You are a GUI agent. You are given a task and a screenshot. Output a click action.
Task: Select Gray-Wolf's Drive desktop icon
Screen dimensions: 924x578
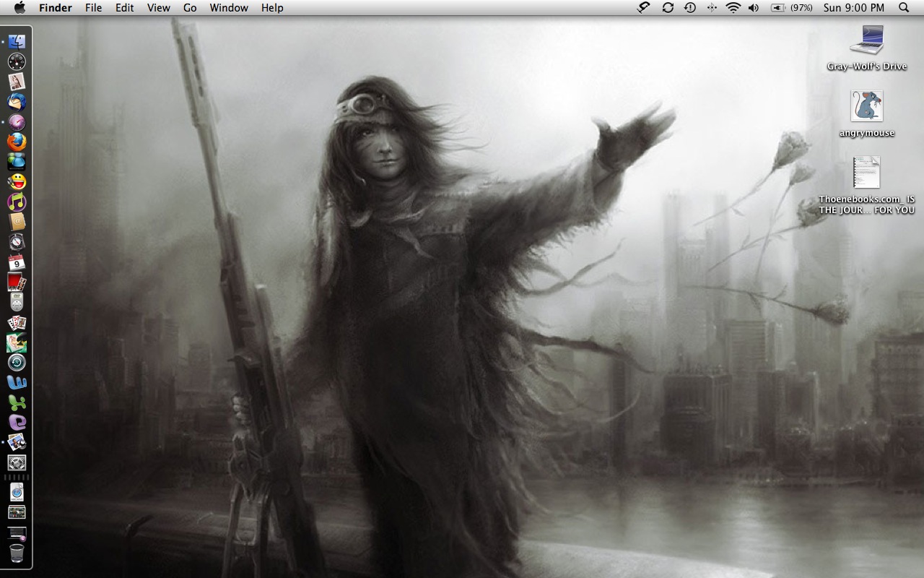click(867, 48)
